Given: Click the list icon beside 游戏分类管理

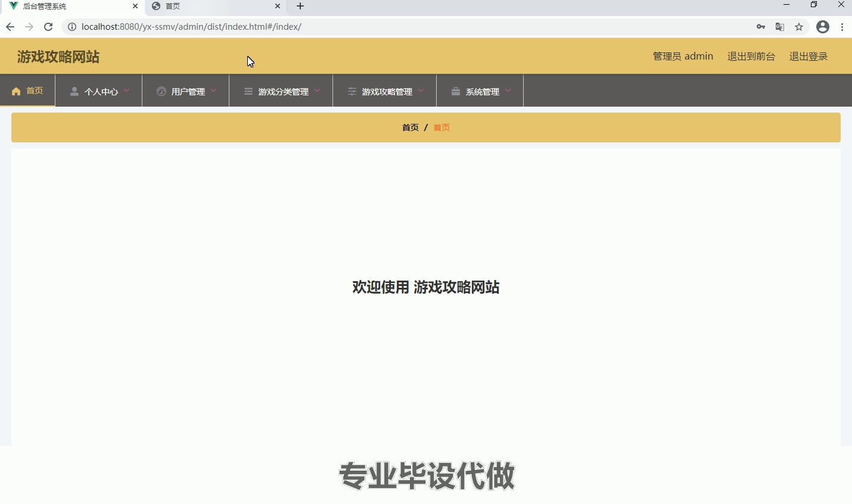Looking at the screenshot, I should pyautogui.click(x=248, y=91).
